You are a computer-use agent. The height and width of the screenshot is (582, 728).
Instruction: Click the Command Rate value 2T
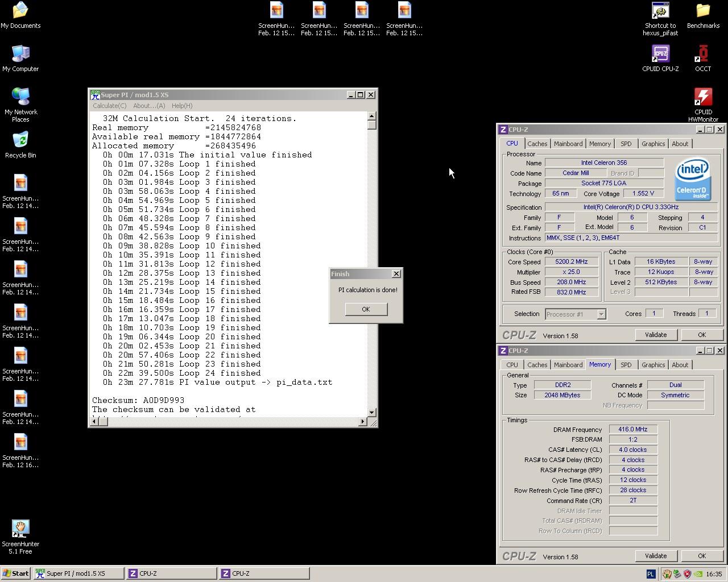[633, 501]
